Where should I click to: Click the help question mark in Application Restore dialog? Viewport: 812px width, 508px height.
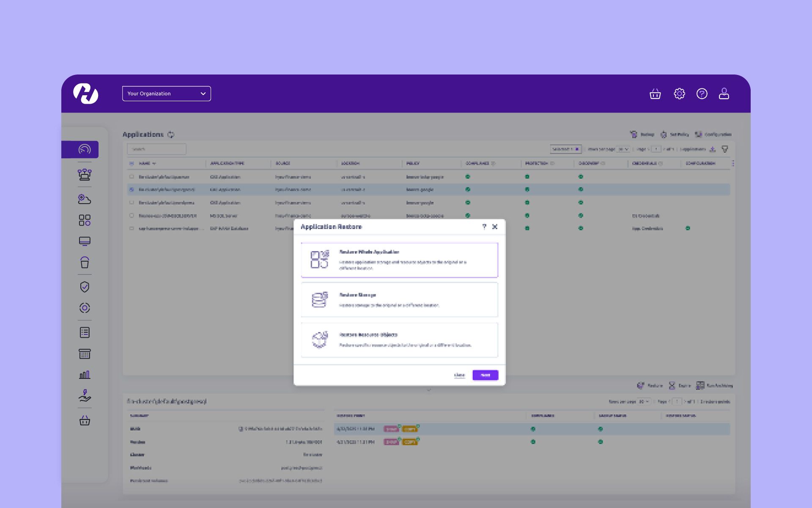point(484,226)
